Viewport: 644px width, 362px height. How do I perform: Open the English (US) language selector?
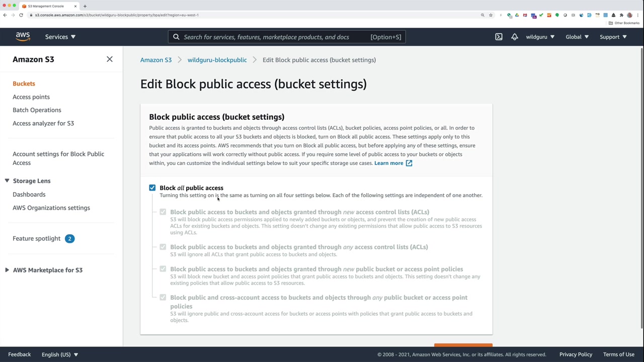click(60, 354)
